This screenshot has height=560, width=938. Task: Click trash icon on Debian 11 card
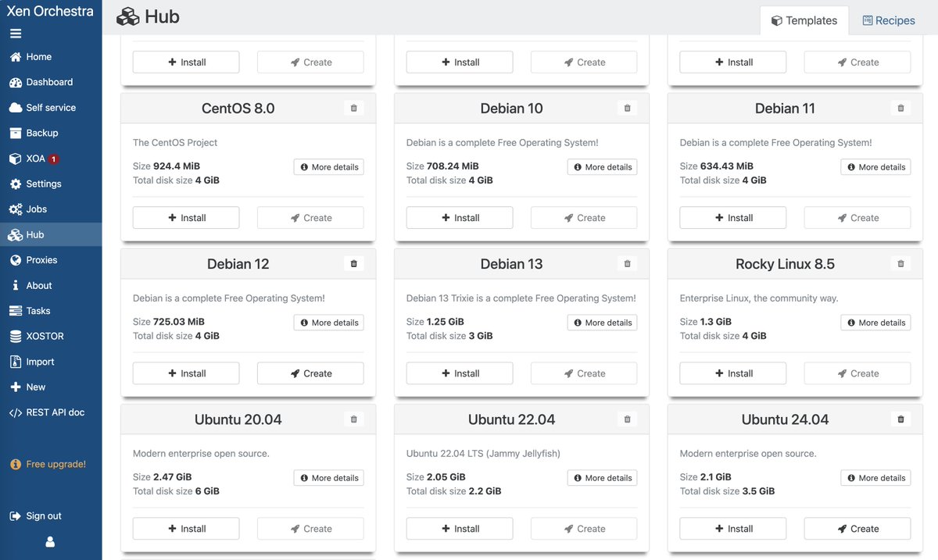pos(900,109)
